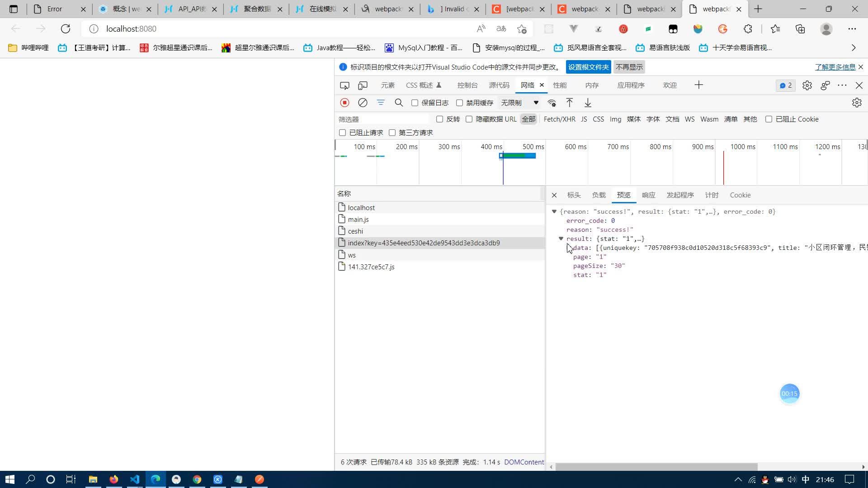Screen dimensions: 868x488
Task: Add a new DevTools tool tab
Action: (699, 85)
